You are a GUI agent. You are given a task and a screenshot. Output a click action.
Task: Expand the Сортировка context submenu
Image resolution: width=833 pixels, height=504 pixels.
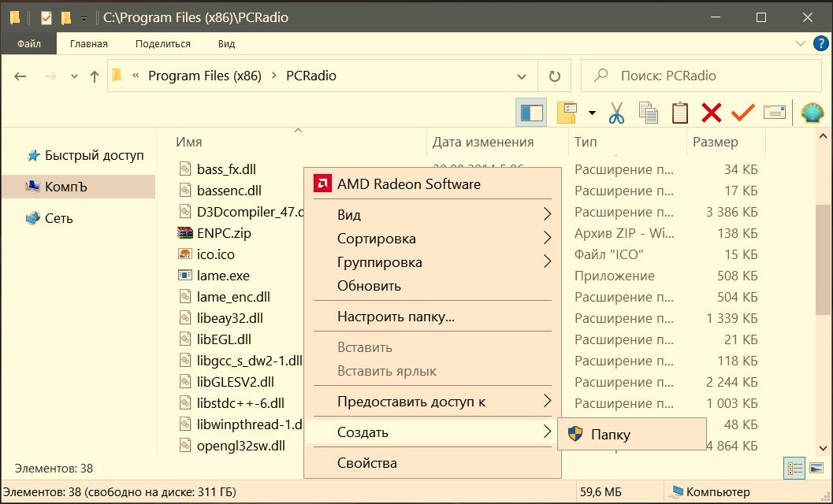[x=433, y=239]
